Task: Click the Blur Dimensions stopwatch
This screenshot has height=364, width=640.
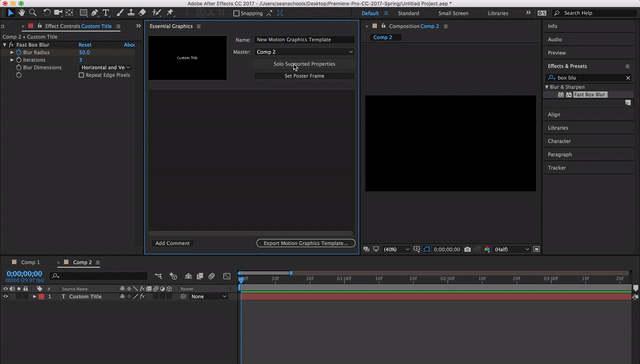Action: click(x=19, y=67)
